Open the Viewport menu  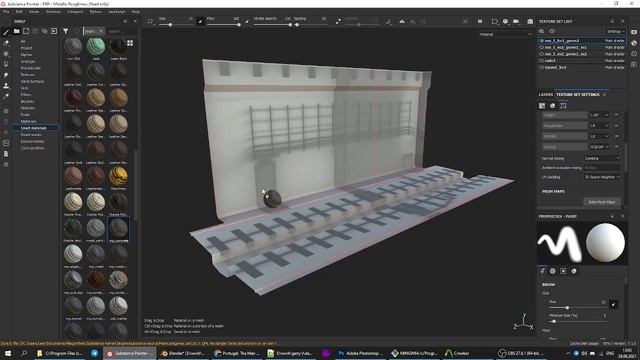point(75,12)
